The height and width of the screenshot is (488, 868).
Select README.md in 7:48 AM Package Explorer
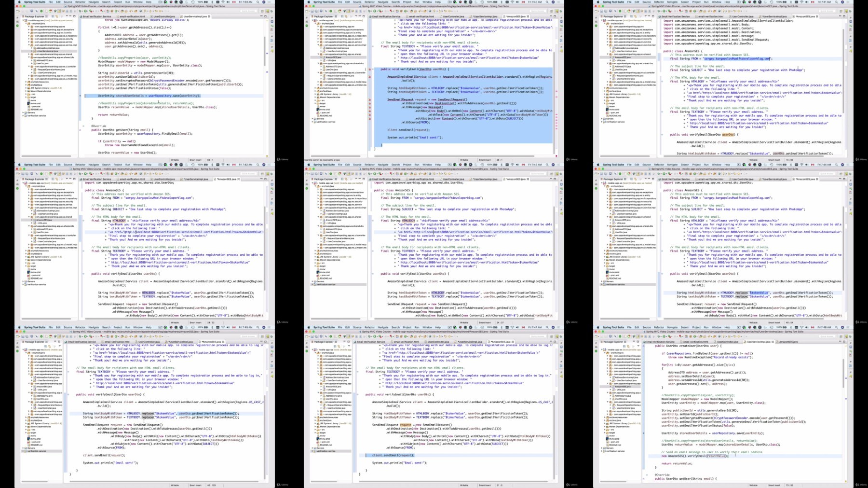(x=615, y=445)
